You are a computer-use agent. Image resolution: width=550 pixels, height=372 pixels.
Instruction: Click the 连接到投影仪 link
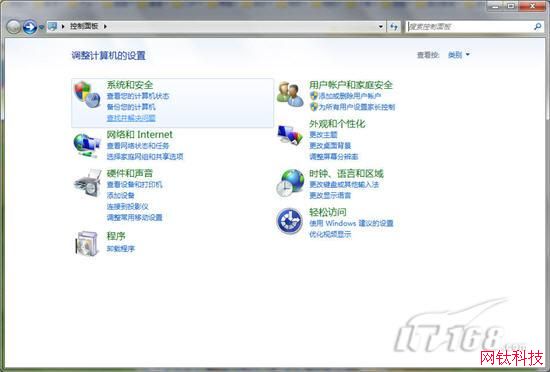pos(127,207)
